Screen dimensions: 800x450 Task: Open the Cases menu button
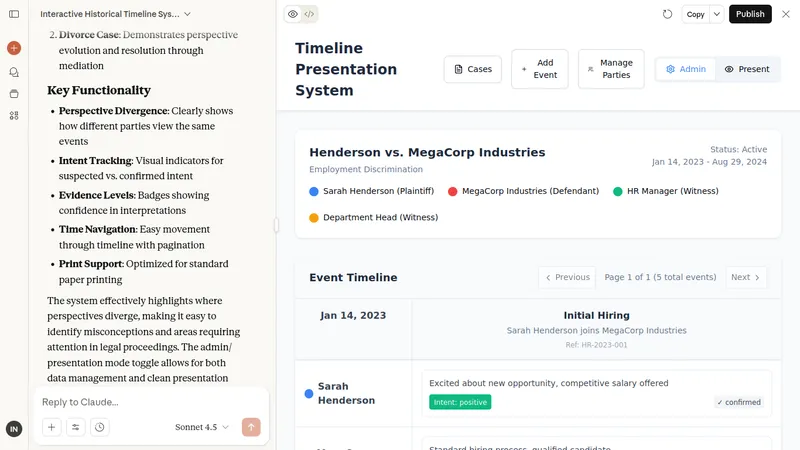coord(473,69)
